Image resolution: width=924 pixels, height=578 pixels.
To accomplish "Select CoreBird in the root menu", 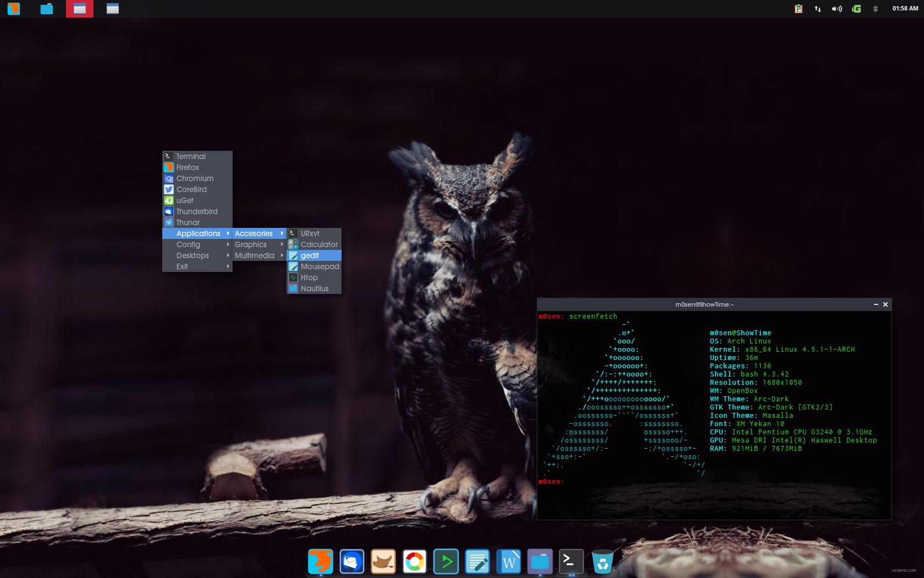I will (197, 189).
